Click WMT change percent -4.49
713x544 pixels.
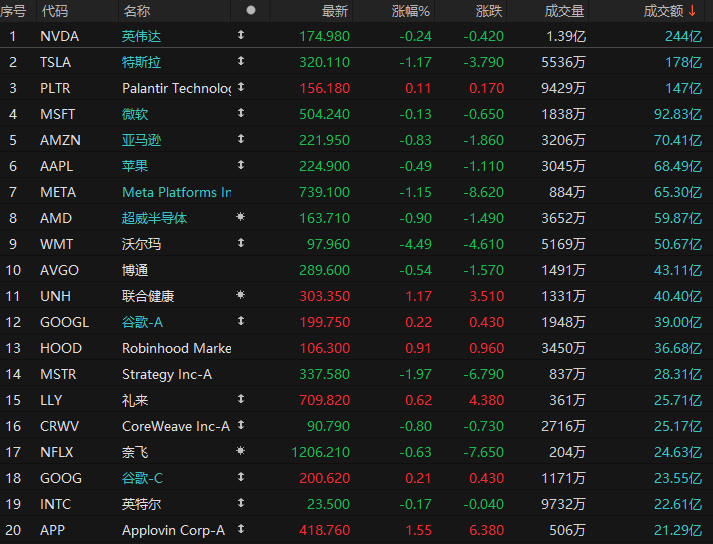coord(415,244)
